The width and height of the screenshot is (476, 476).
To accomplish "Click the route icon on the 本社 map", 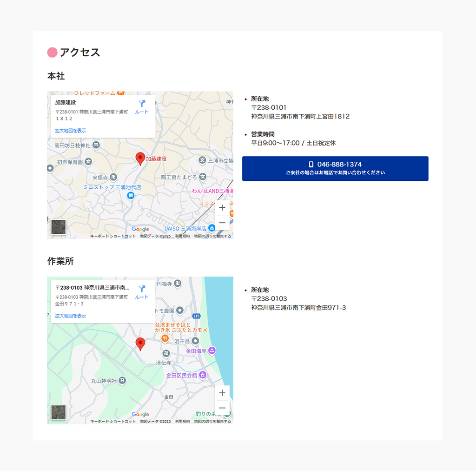I will 142,104.
